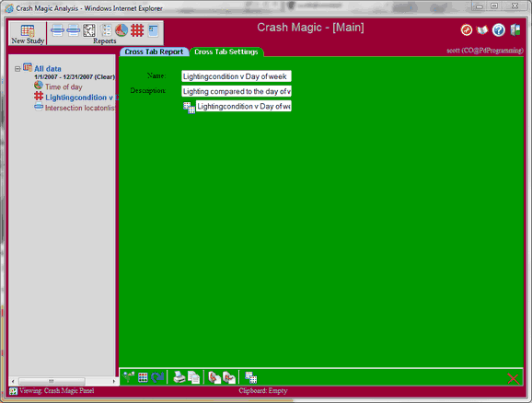This screenshot has width=532, height=403.
Task: Click the blue refresh arrow icon
Action: tap(157, 377)
